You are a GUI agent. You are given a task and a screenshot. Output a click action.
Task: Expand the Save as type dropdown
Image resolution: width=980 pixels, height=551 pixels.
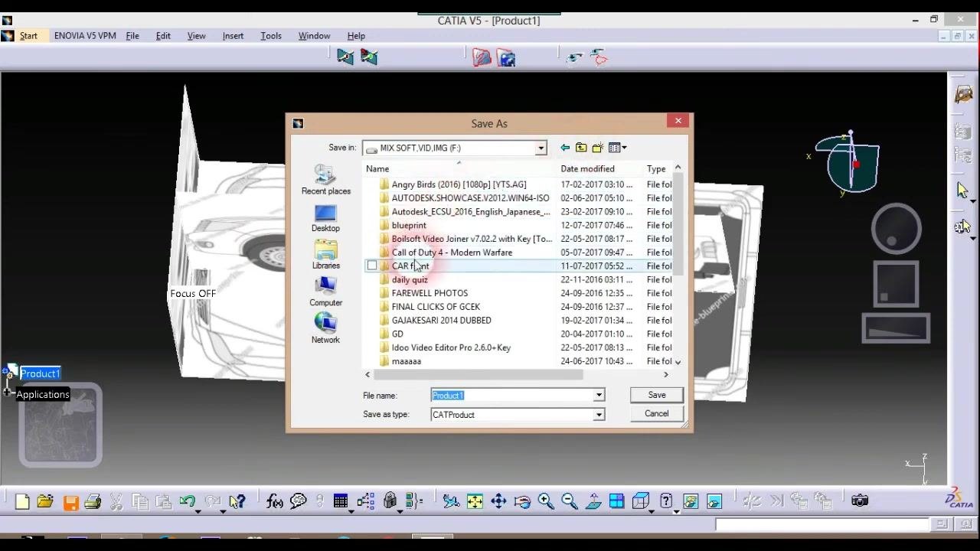[599, 415]
